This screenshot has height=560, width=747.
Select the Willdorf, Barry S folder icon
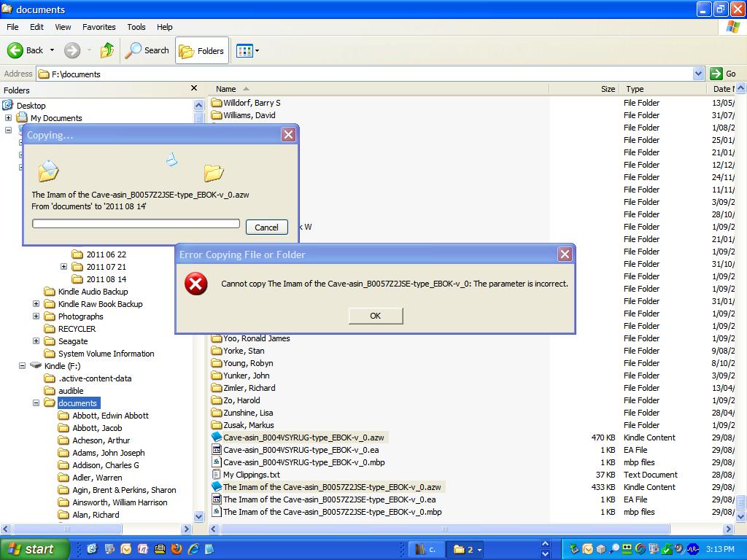pyautogui.click(x=216, y=102)
